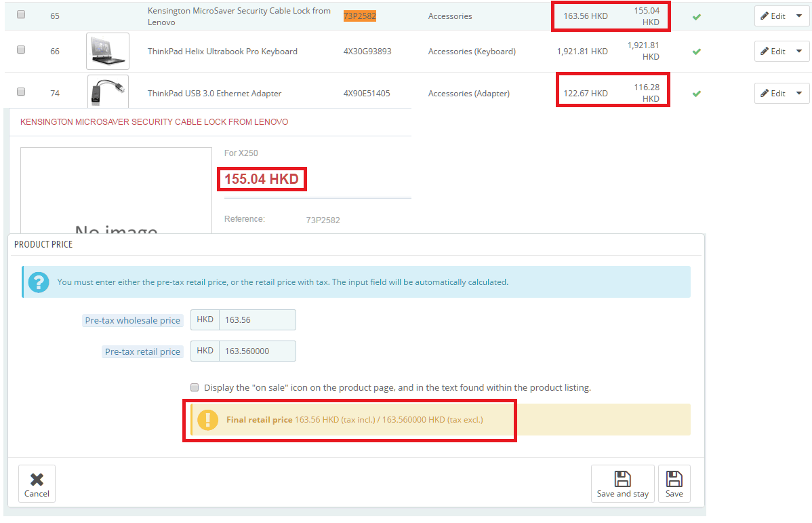
Task: Click the 163.56 HKD base price in row 65
Action: pos(585,16)
